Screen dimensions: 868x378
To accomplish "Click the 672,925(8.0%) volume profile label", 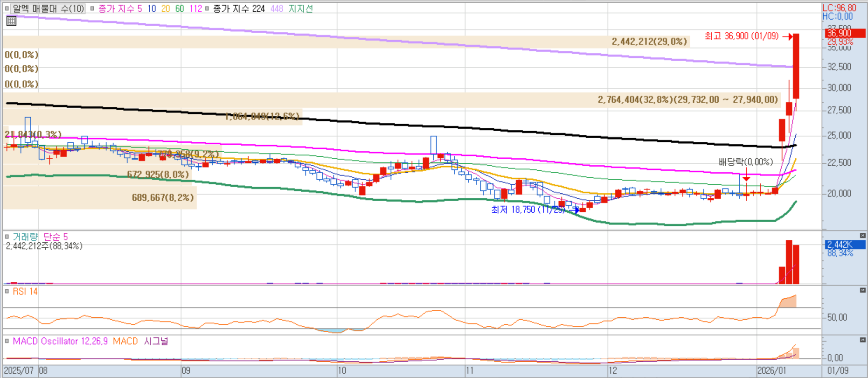I will point(158,174).
